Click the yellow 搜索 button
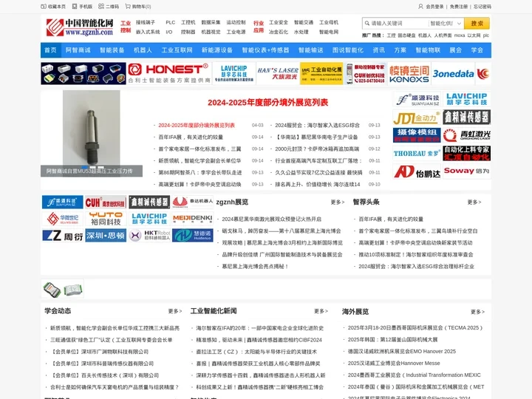This screenshot has width=532, height=399. tap(477, 24)
